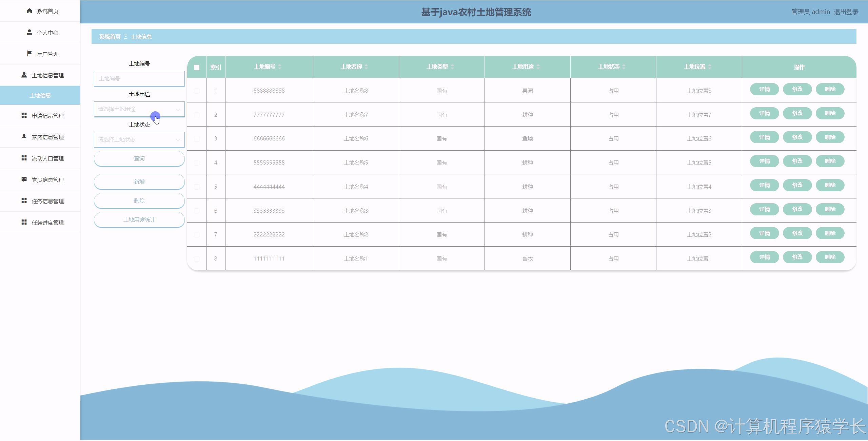868x441 pixels.
Task: Click the 土地用途统计 button
Action: pos(139,220)
